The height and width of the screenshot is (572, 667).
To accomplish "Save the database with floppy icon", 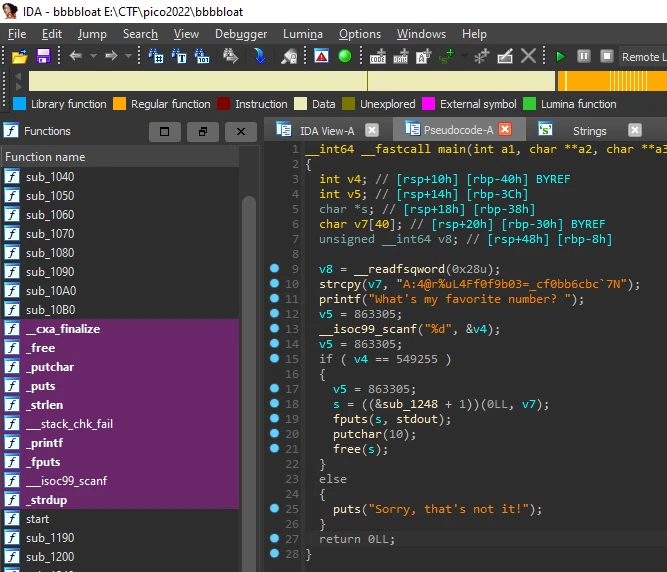I will 43,56.
